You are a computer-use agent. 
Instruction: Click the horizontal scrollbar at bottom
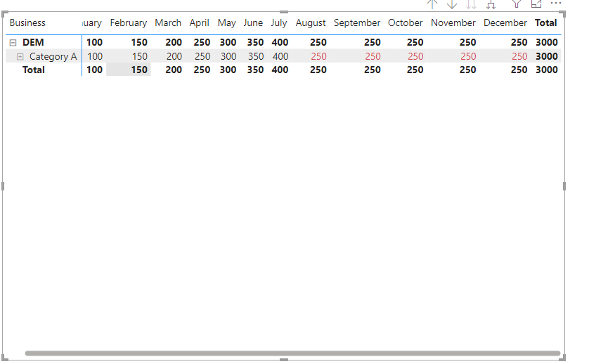tap(292, 353)
